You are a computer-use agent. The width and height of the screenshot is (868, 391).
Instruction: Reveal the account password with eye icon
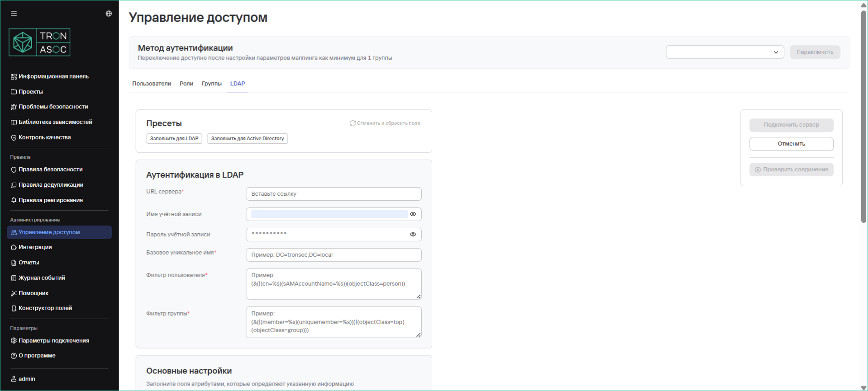[x=413, y=235]
